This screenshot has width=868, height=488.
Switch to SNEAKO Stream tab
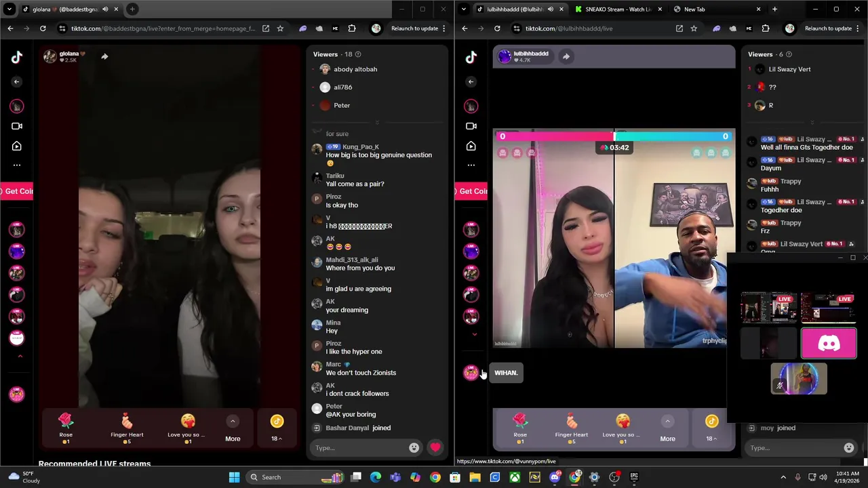click(x=618, y=9)
